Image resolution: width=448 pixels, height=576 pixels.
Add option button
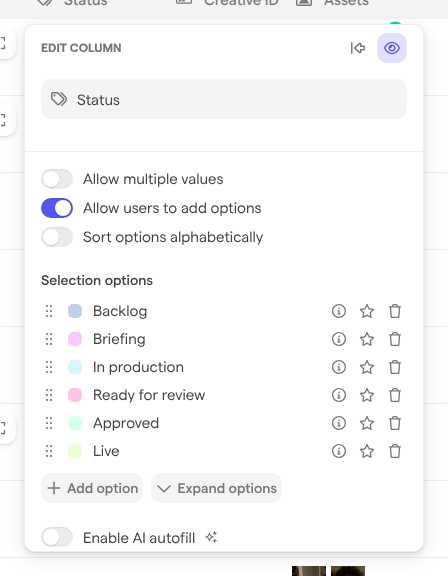click(92, 488)
